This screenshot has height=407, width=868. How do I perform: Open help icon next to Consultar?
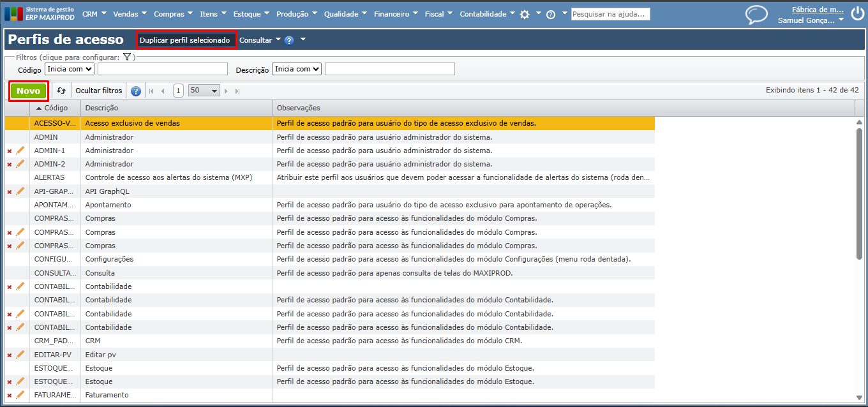point(289,40)
